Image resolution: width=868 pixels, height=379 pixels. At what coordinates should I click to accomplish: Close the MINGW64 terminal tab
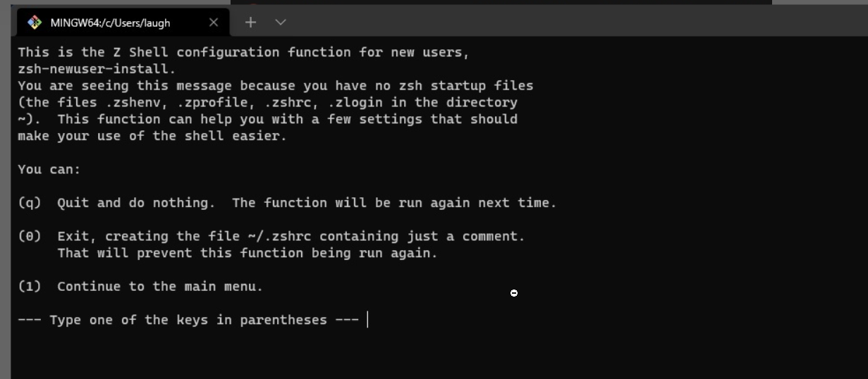click(214, 23)
